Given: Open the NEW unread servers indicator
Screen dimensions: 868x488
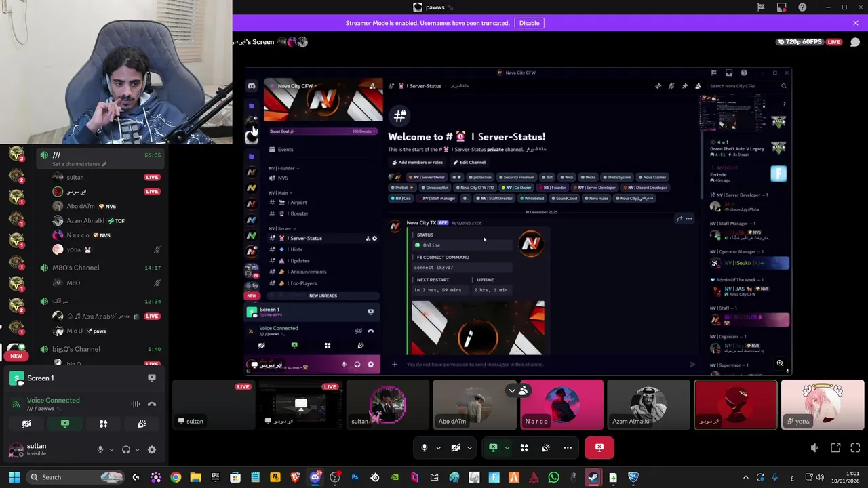Looking at the screenshot, I should (16, 356).
